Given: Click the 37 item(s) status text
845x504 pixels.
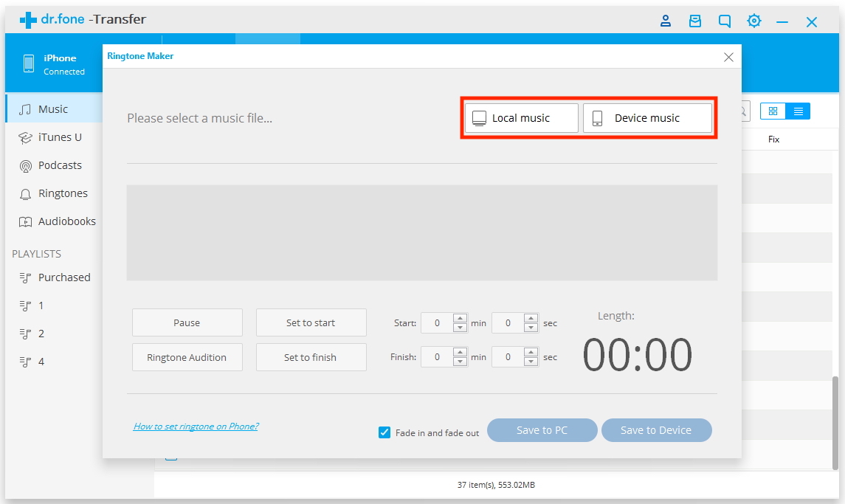Looking at the screenshot, I should [496, 485].
